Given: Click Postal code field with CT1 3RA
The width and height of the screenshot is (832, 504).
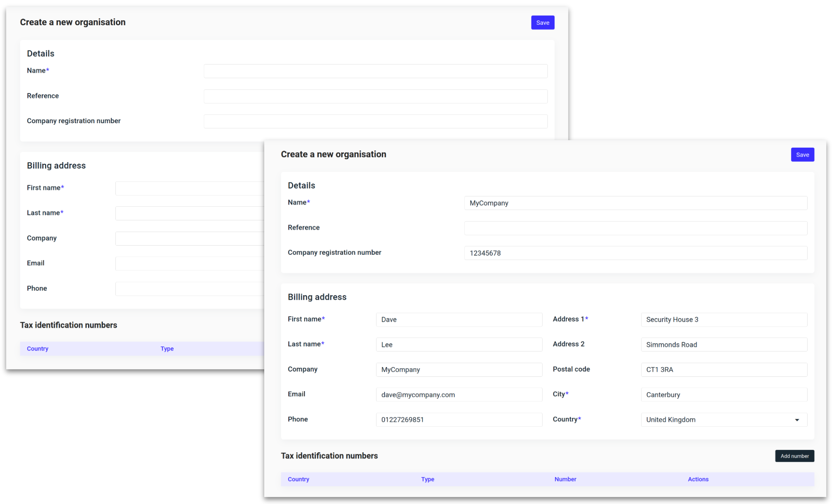Looking at the screenshot, I should point(724,370).
